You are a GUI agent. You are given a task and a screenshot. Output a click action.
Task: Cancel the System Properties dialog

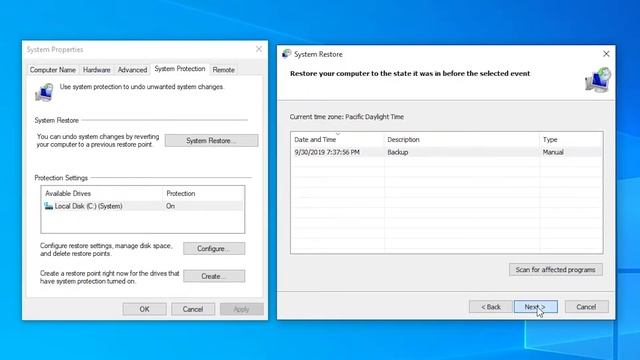coord(193,309)
